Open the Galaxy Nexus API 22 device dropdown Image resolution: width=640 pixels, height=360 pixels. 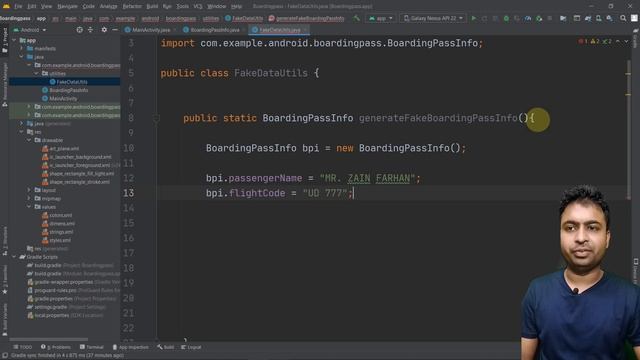(433, 18)
